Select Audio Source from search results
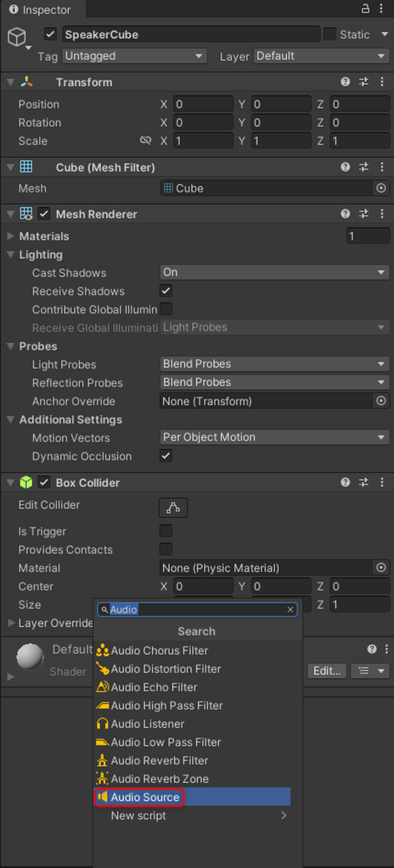Screen dimensions: 394x868 (145, 797)
